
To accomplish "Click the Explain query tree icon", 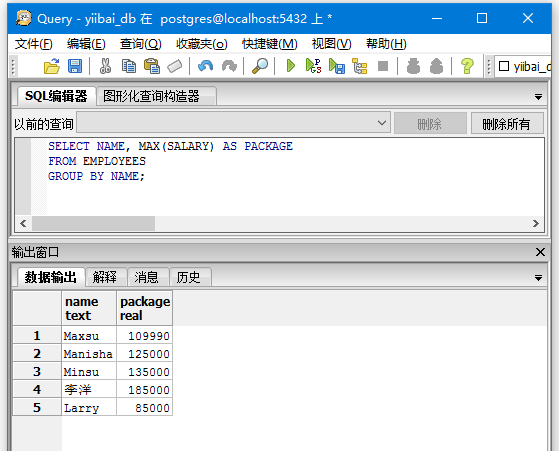I will [x=360, y=66].
